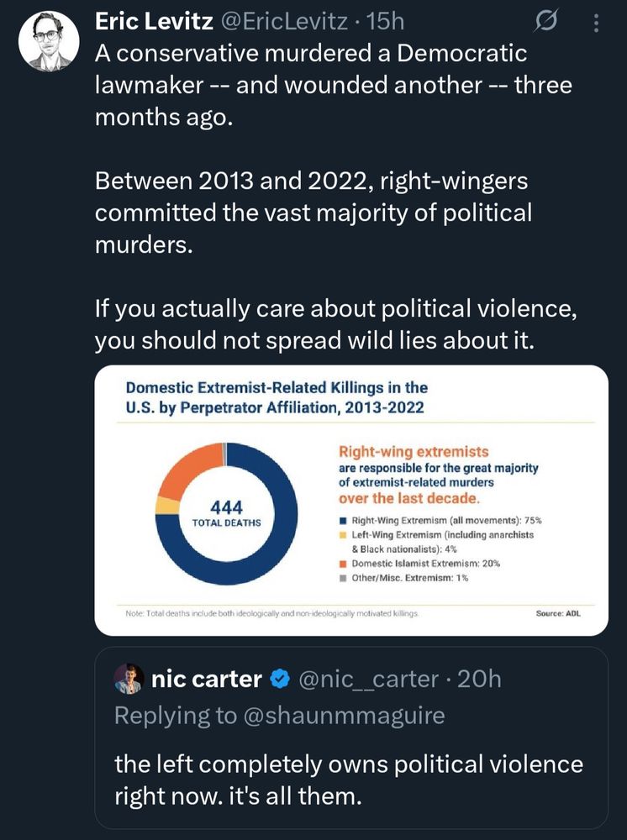
Task: Click the 444 Total Deaths donut center
Action: click(226, 513)
